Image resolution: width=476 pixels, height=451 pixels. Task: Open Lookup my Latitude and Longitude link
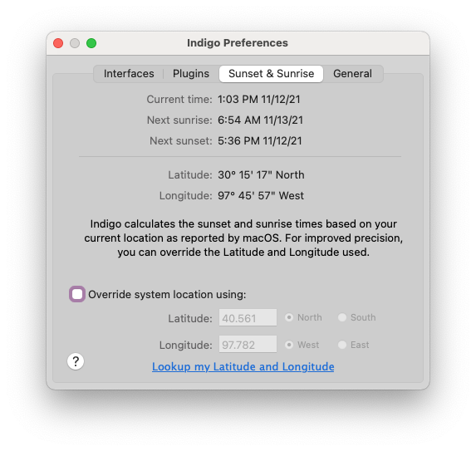coord(243,366)
